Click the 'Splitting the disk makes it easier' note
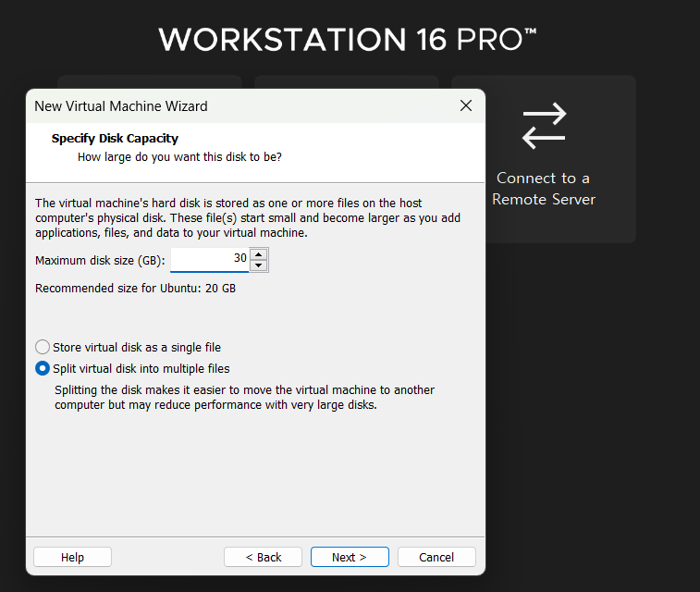The image size is (700, 592). [x=244, y=398]
